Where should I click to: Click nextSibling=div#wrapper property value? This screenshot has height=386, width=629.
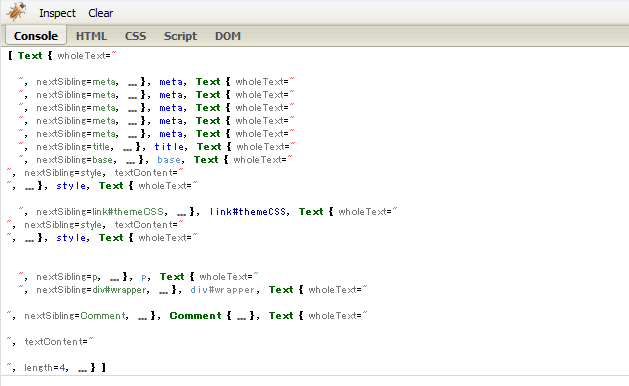click(119, 290)
